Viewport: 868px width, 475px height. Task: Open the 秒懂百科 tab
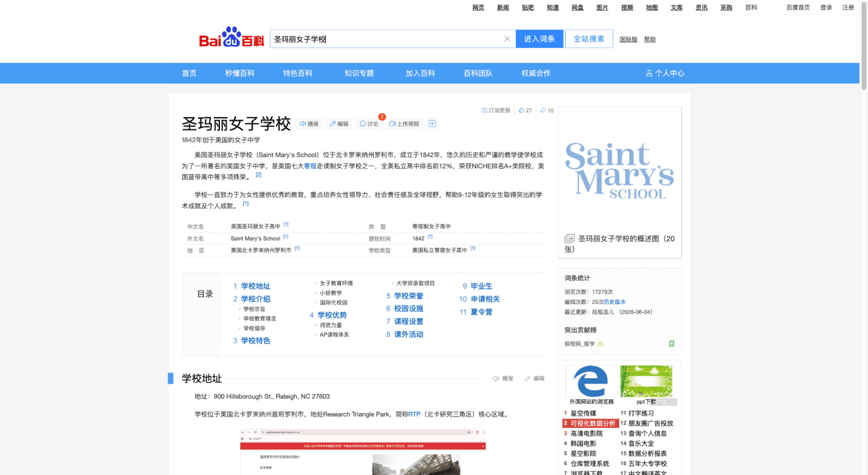point(240,74)
